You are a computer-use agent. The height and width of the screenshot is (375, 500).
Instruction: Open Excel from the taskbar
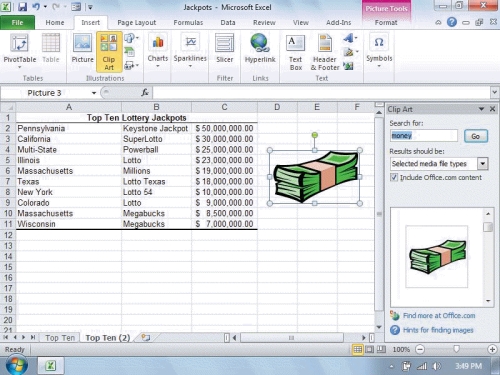50,365
